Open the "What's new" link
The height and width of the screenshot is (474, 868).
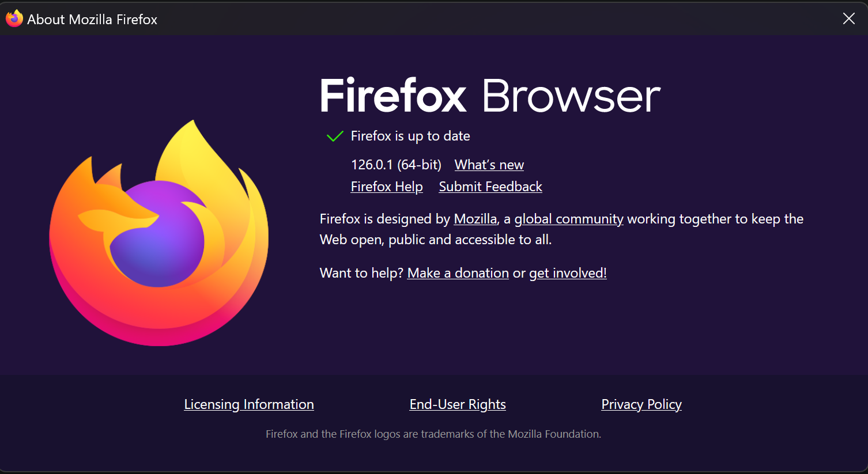click(x=489, y=165)
